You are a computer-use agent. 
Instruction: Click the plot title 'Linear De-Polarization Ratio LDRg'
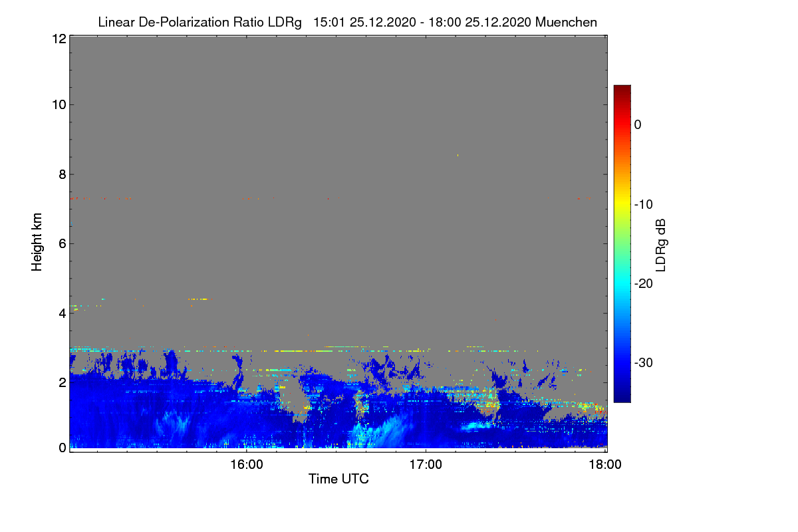click(199, 22)
